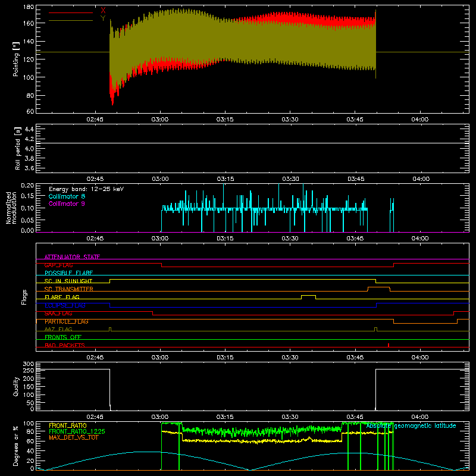The width and height of the screenshot is (476, 476).
Task: Click the 250 value on Quality axis
Action: pos(29,370)
